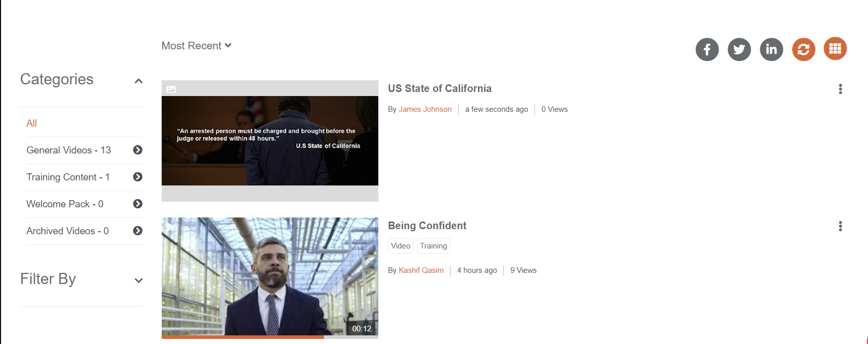
Task: Select the All category
Action: (x=32, y=123)
